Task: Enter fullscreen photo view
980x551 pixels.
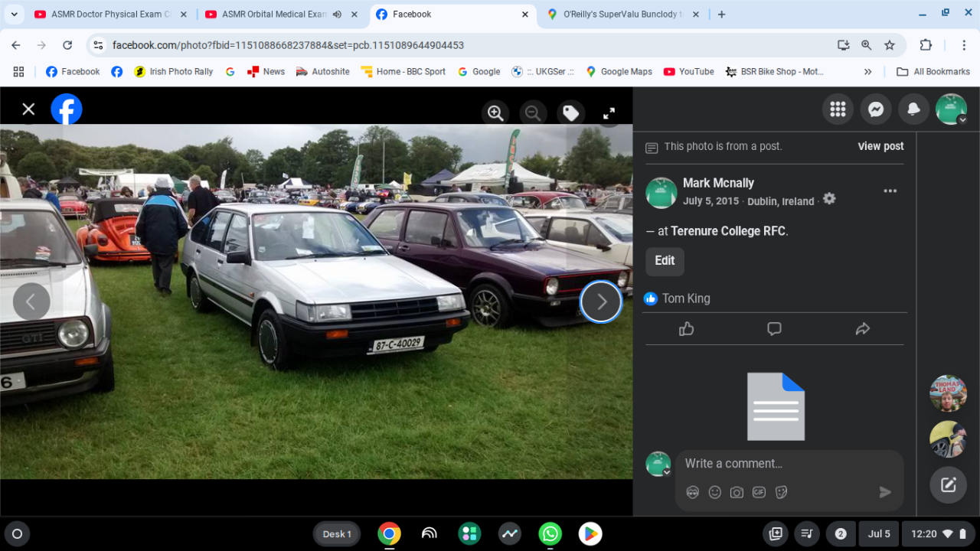Action: [x=609, y=113]
